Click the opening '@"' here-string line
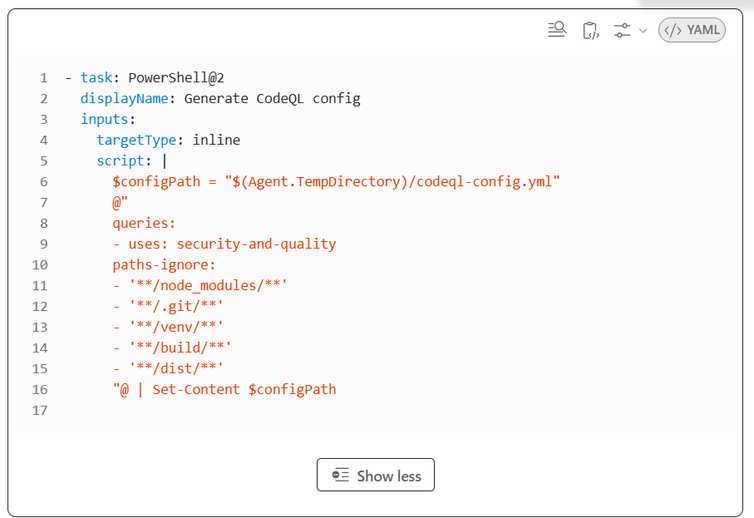Image resolution: width=754 pixels, height=518 pixels. click(120, 202)
